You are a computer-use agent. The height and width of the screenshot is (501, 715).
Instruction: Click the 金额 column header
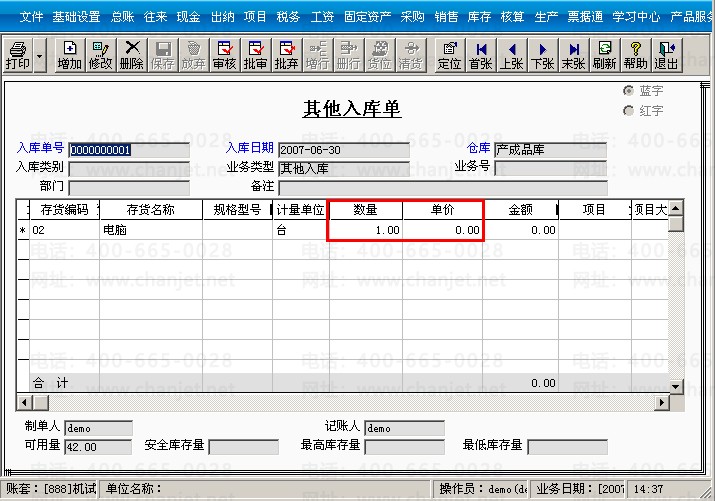pos(520,210)
